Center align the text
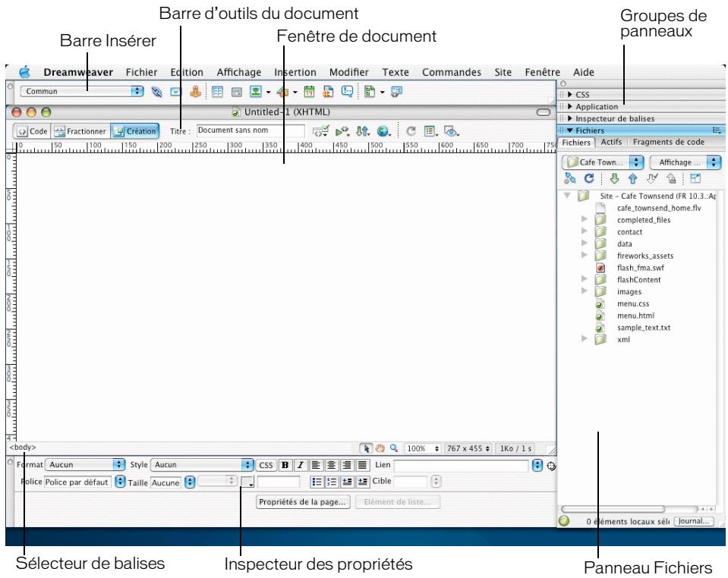Image resolution: width=728 pixels, height=578 pixels. point(332,465)
